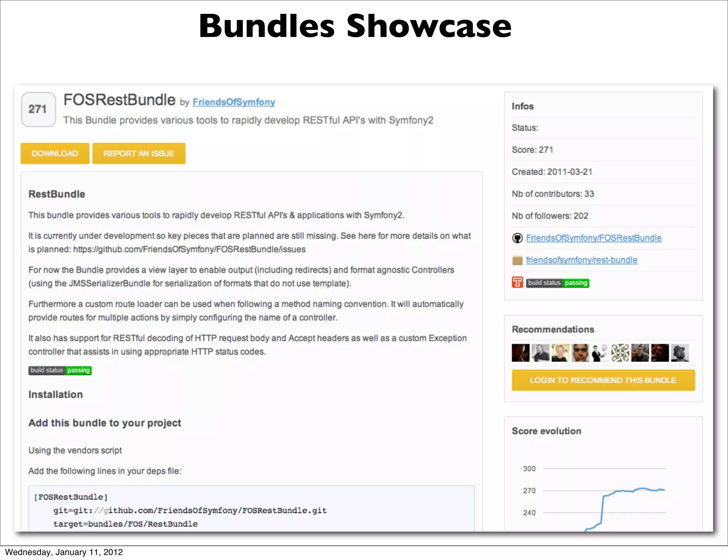Open the first recommender avatar
This screenshot has height=560, width=728.
pos(521,353)
